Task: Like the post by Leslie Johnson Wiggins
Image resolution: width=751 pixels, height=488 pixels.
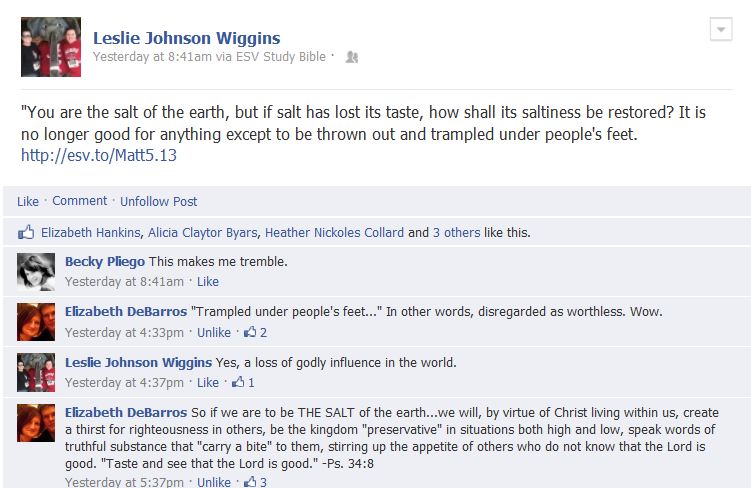Action: (28, 201)
